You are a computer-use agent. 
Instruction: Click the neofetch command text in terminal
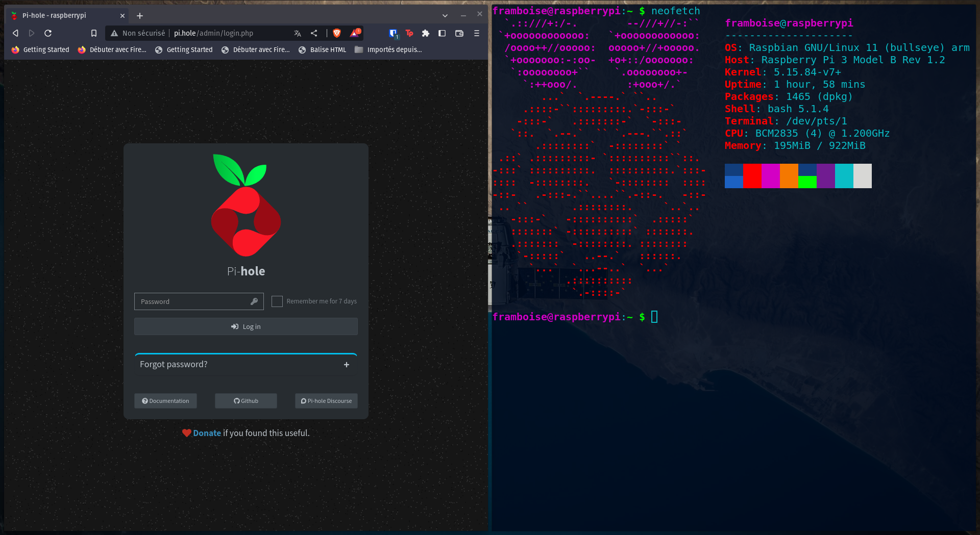[675, 11]
